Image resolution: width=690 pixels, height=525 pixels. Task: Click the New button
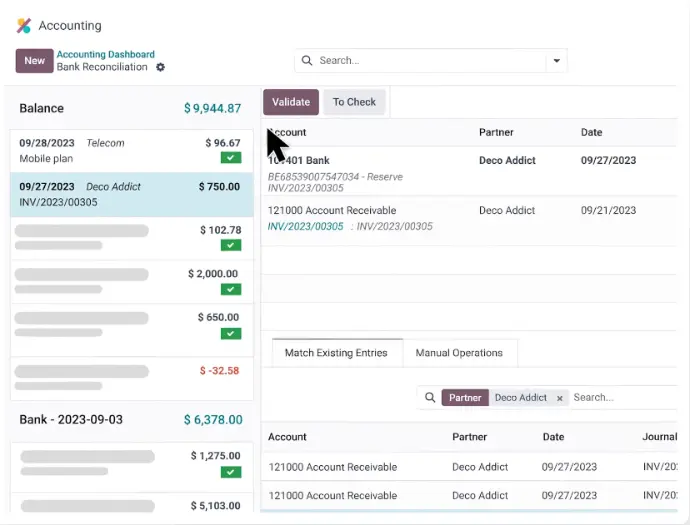34,61
